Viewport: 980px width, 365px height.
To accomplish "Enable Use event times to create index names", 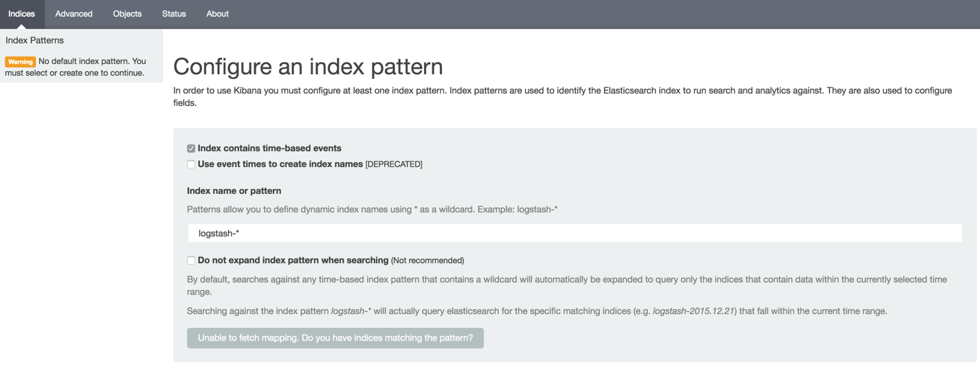I will [x=191, y=164].
